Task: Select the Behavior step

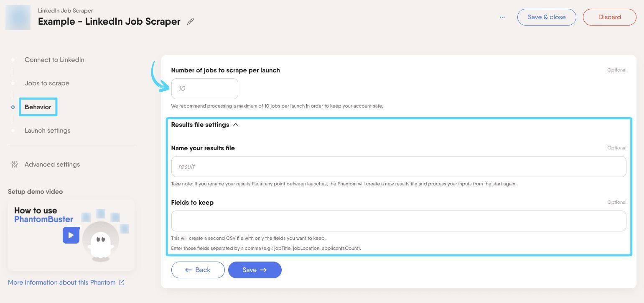Action: coord(38,107)
